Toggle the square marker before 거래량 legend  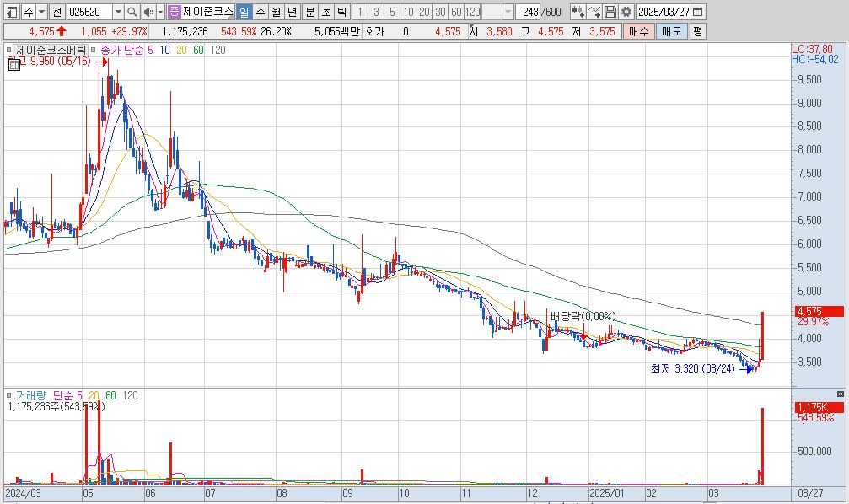tap(8, 396)
